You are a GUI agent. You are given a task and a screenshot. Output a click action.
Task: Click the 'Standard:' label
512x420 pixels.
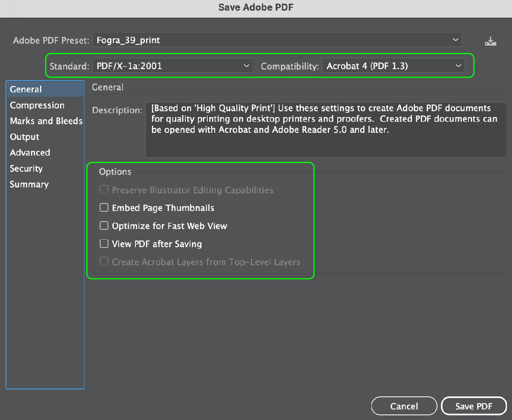pos(69,66)
